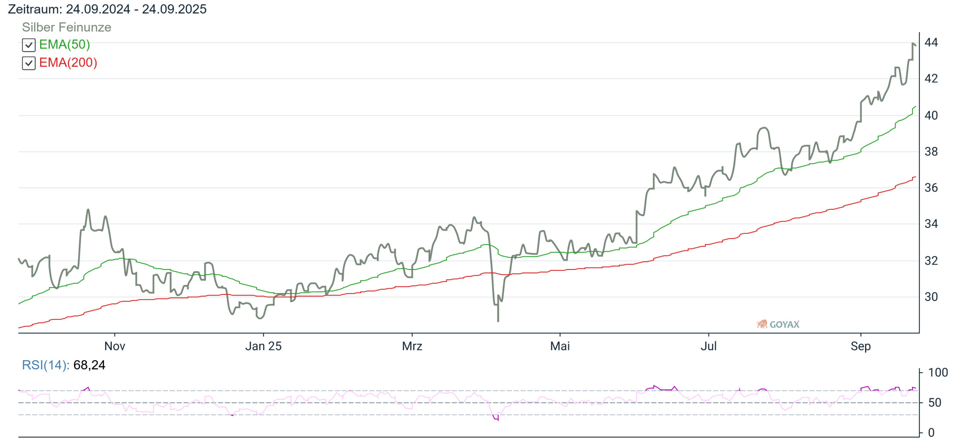Image resolution: width=980 pixels, height=441 pixels.
Task: Click the 0 value on RSI axis
Action: 931,433
